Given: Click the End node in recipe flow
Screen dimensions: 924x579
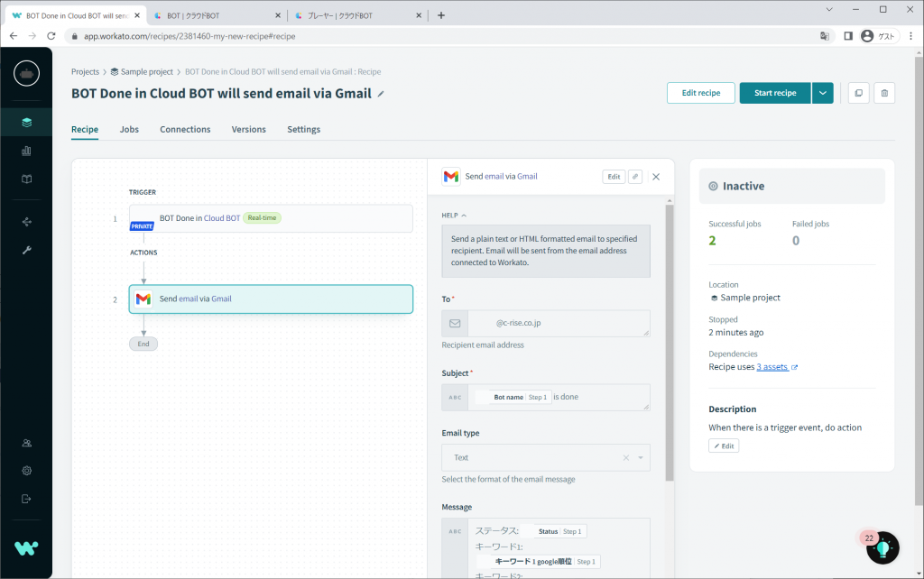Looking at the screenshot, I should (143, 344).
